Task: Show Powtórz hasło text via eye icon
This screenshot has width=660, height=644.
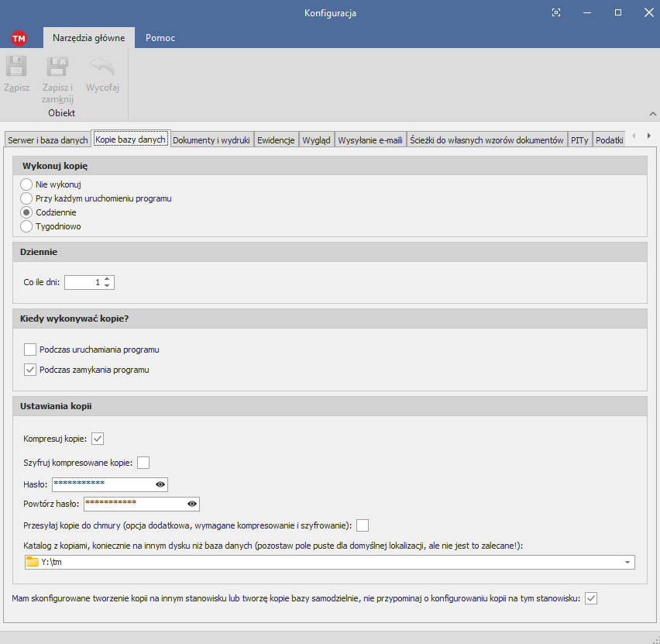Action: (191, 505)
